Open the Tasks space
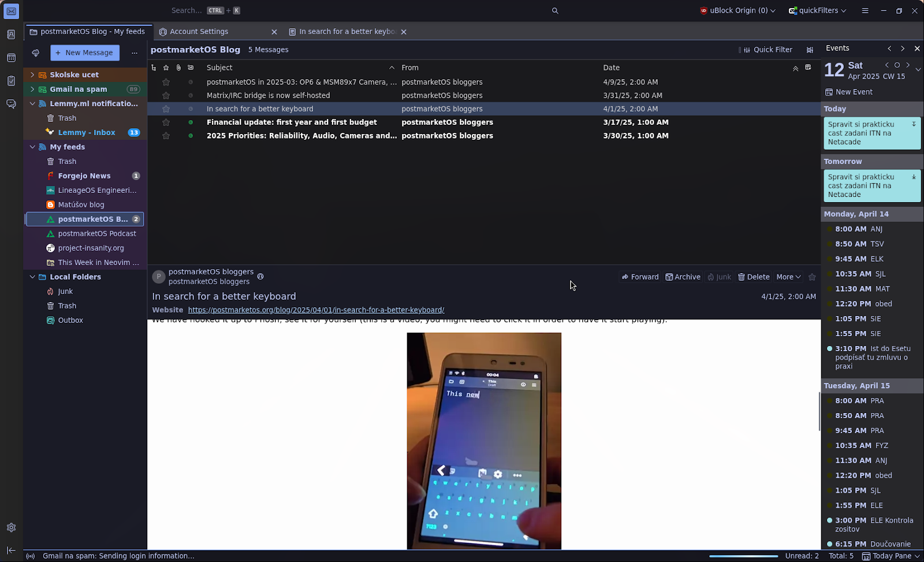Screen dimensions: 924x562 click(11, 81)
